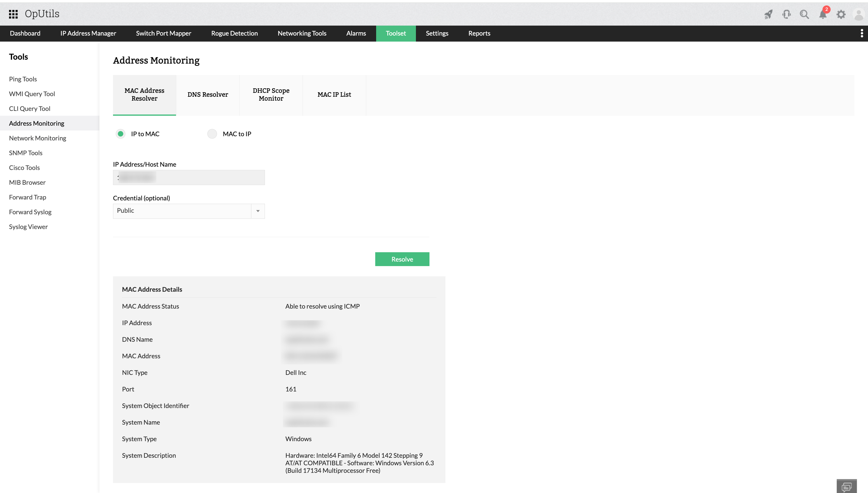Open the settings gear icon
The width and height of the screenshot is (868, 493).
pos(841,14)
